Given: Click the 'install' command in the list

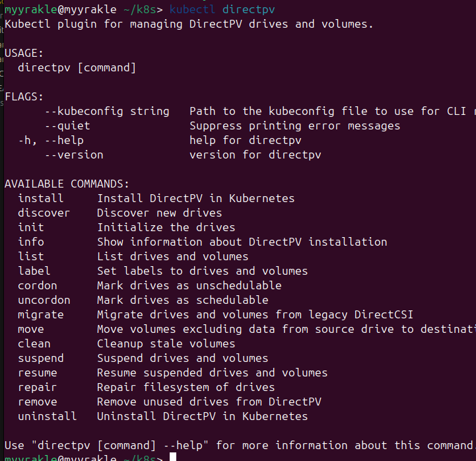Looking at the screenshot, I should [x=41, y=198].
